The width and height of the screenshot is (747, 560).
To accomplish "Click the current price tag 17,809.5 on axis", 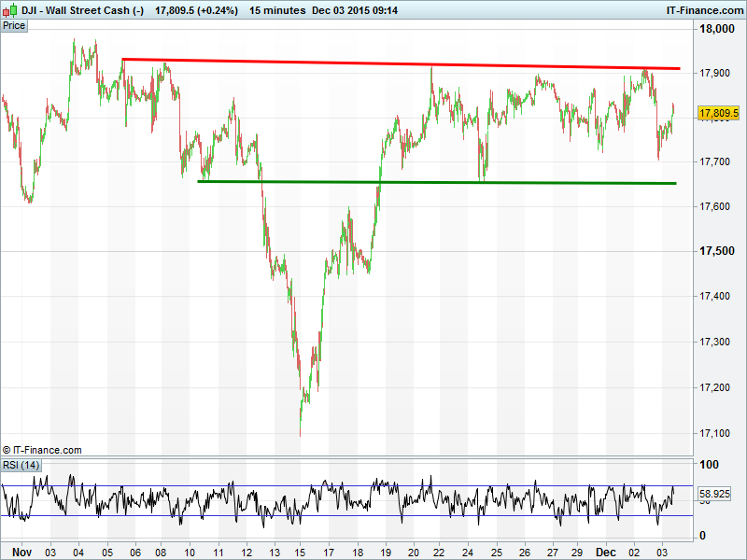I will tap(718, 113).
